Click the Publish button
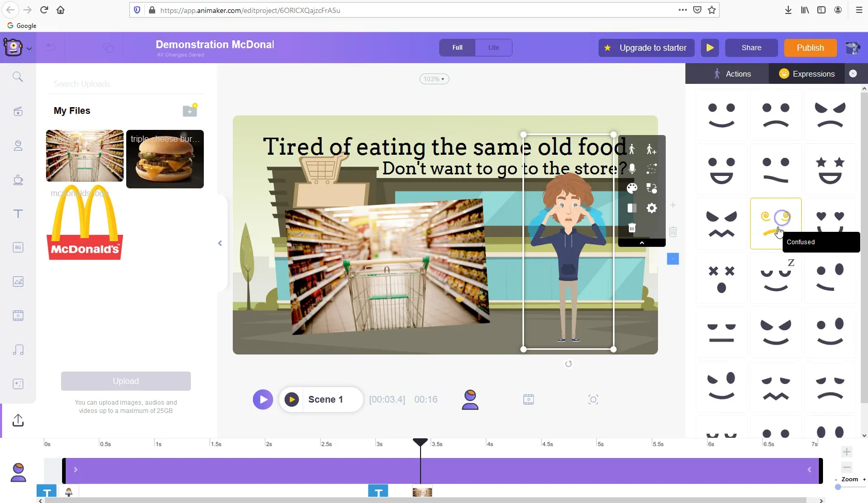868x503 pixels. [x=810, y=48]
